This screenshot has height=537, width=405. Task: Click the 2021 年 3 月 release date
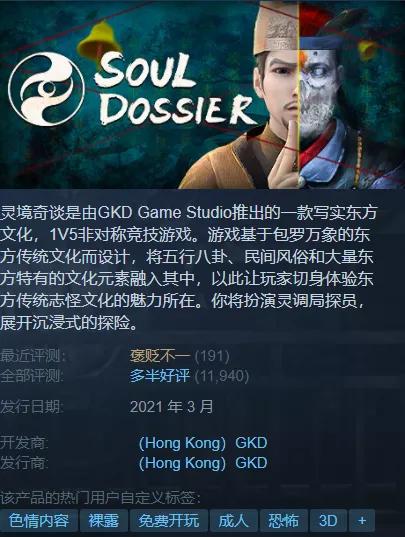(x=172, y=407)
